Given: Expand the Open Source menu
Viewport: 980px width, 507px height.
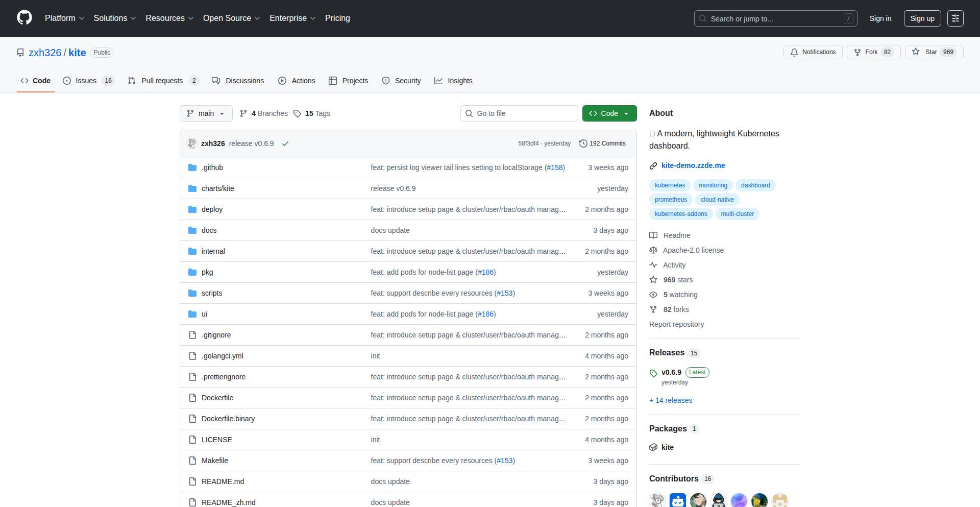Looking at the screenshot, I should (231, 18).
